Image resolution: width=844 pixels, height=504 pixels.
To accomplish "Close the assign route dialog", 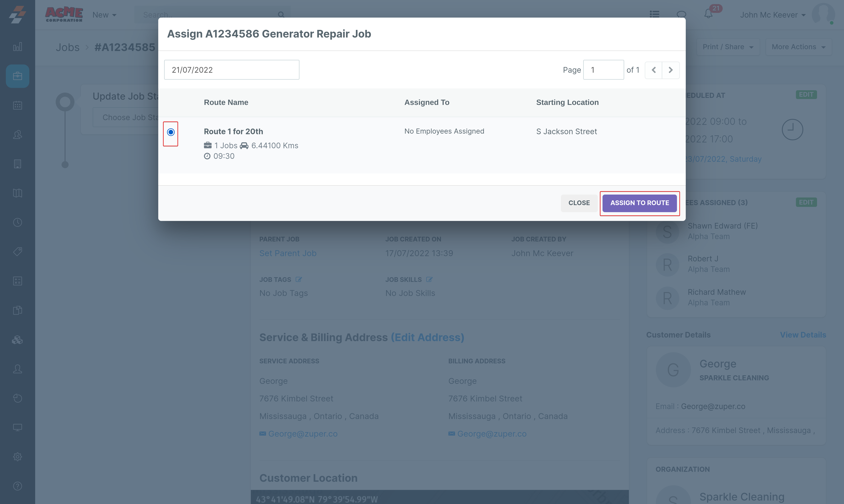I will 579,203.
